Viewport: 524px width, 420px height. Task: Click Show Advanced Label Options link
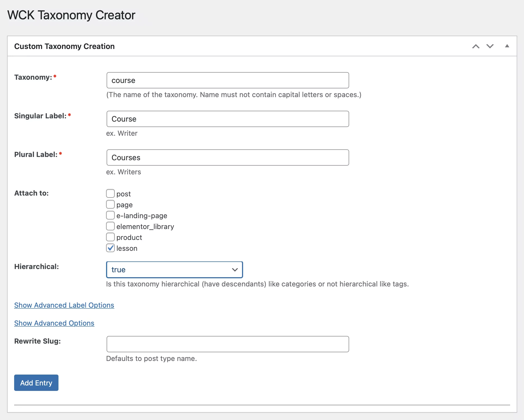click(x=64, y=305)
